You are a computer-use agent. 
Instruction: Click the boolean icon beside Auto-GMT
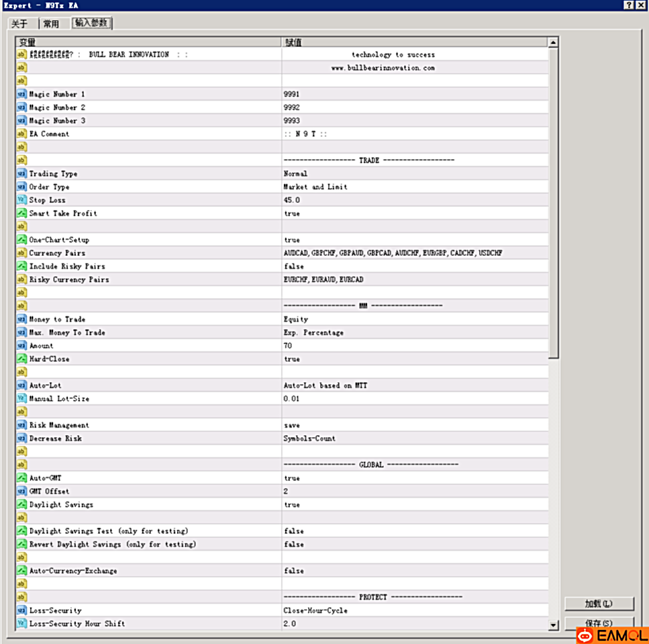click(x=21, y=478)
